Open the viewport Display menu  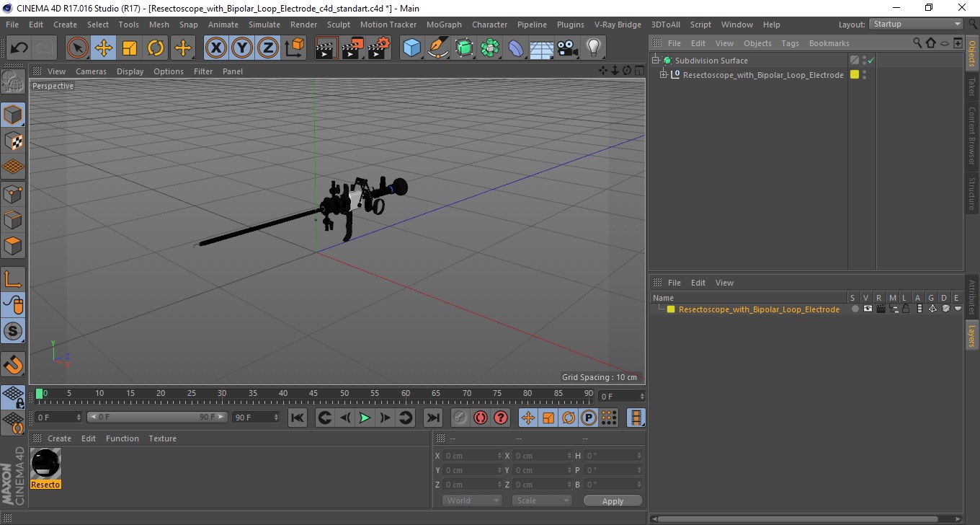(x=130, y=71)
